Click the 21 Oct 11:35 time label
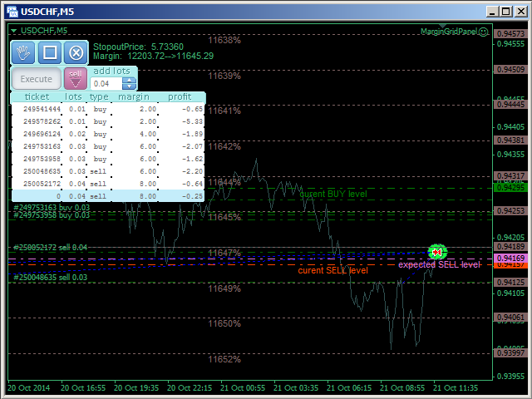Viewport: 532px width, 399px height. click(x=456, y=388)
